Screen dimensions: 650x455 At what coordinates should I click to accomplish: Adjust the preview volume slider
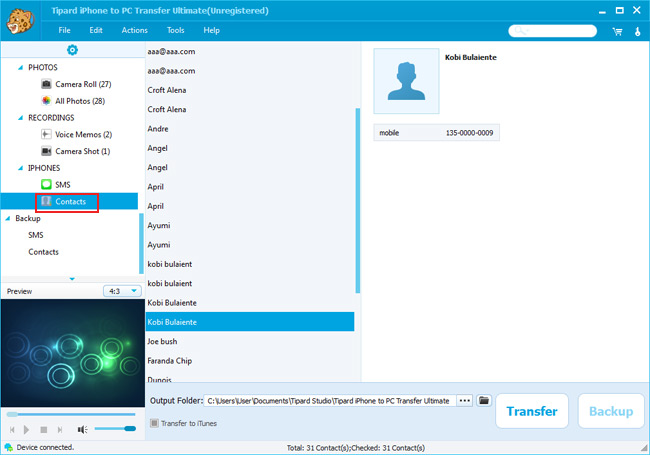coord(115,429)
